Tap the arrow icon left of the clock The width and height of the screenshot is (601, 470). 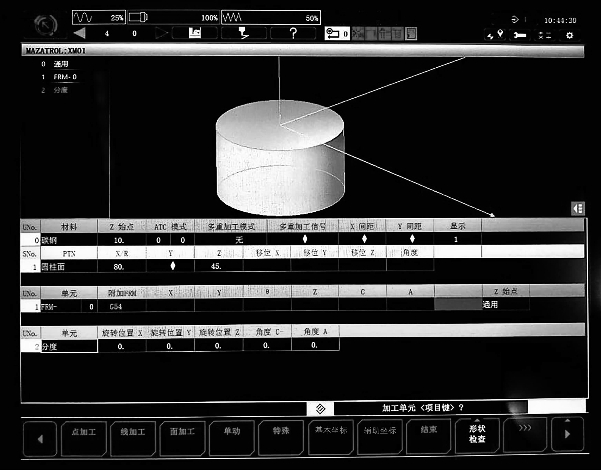pos(515,20)
